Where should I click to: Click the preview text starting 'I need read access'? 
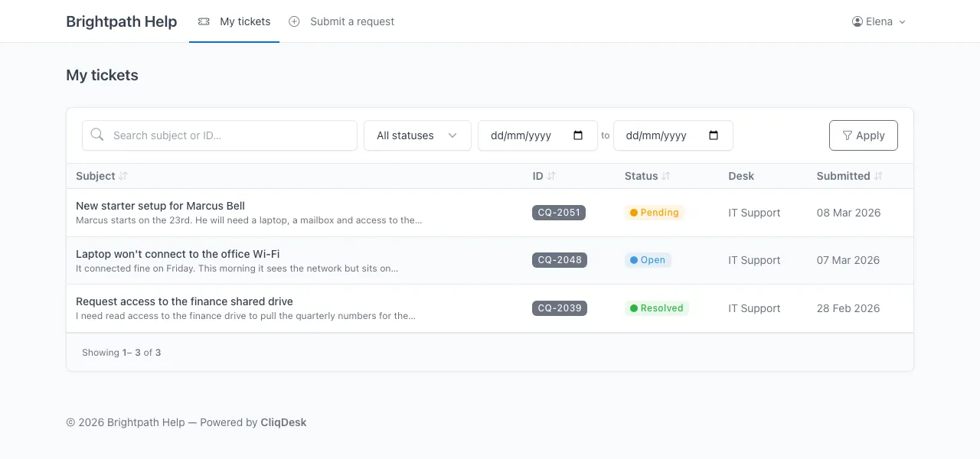click(x=246, y=316)
